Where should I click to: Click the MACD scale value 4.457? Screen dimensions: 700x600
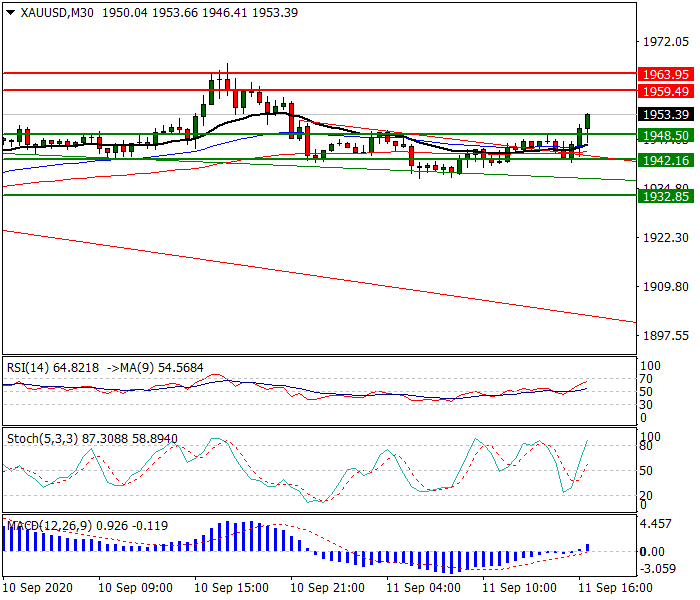pos(656,524)
